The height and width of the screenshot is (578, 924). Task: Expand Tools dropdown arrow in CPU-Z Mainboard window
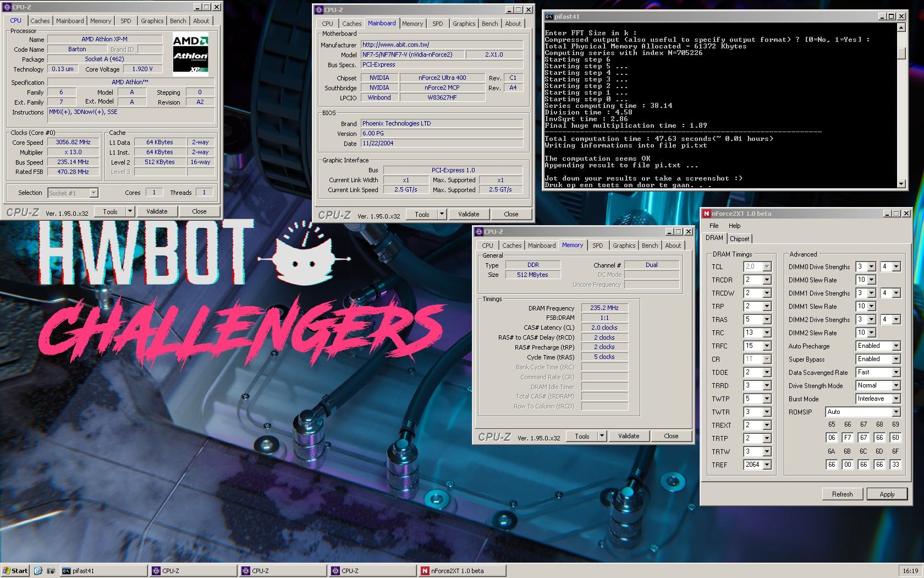[x=442, y=214]
